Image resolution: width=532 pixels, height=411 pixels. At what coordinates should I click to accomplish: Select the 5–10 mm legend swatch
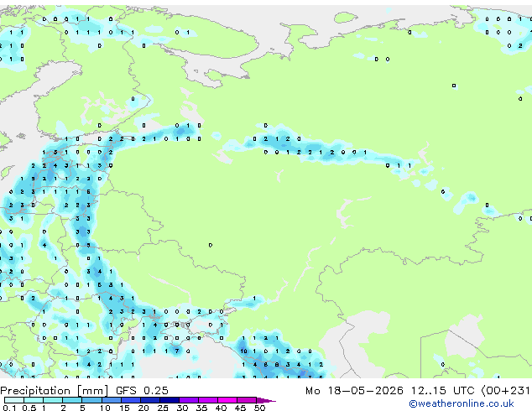coord(91,400)
